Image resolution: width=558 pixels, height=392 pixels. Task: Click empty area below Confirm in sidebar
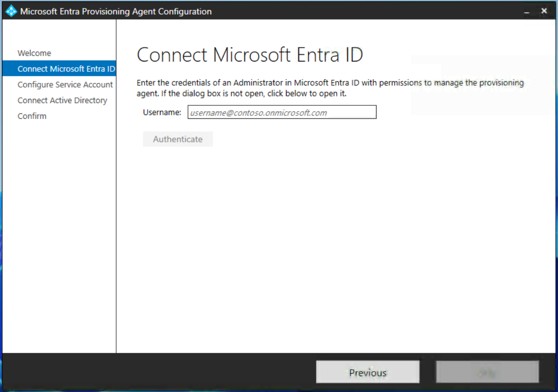click(59, 233)
